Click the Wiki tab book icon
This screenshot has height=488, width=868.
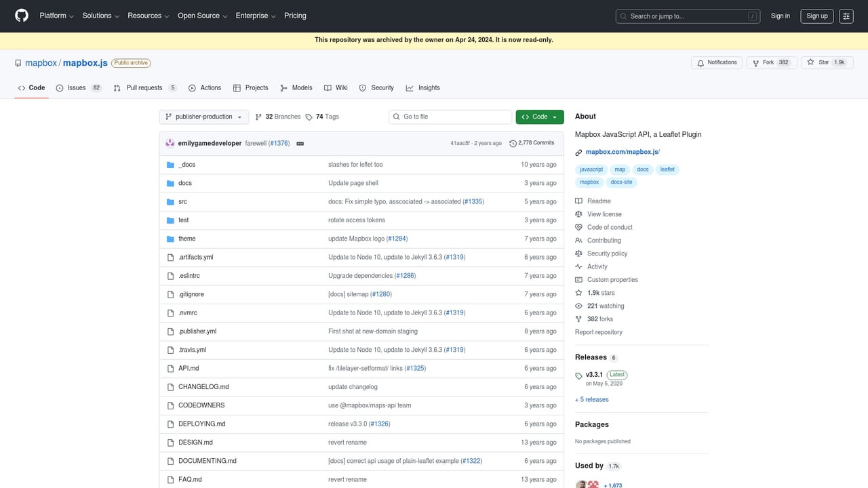(x=328, y=87)
